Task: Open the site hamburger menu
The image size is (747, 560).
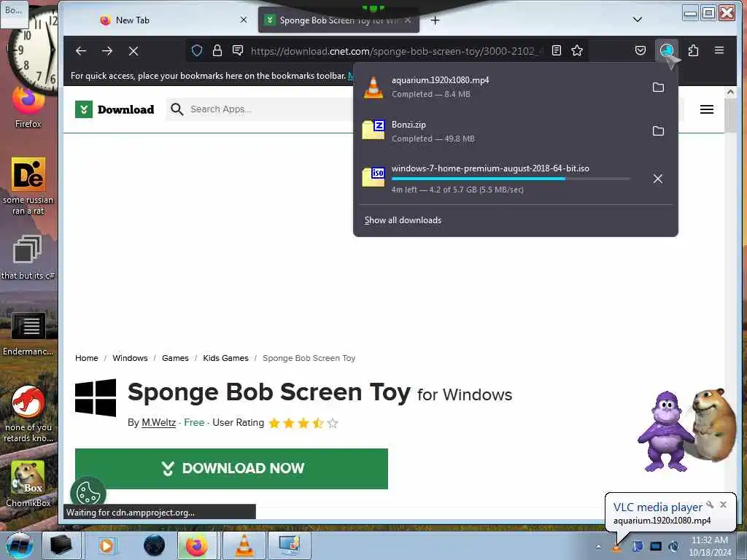Action: [x=706, y=109]
